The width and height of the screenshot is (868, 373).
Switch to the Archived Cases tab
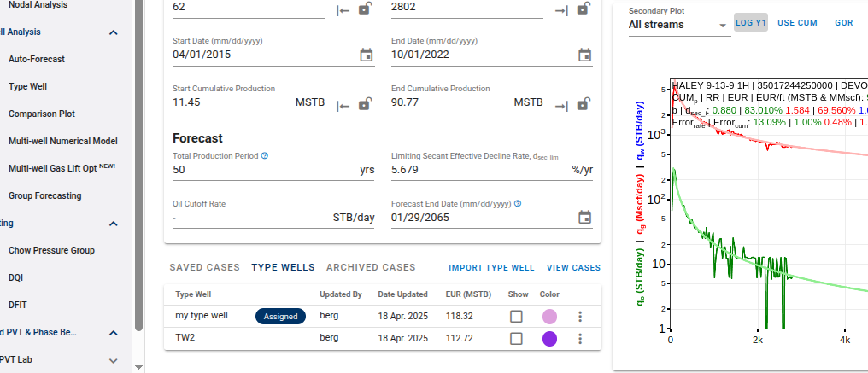pos(371,268)
